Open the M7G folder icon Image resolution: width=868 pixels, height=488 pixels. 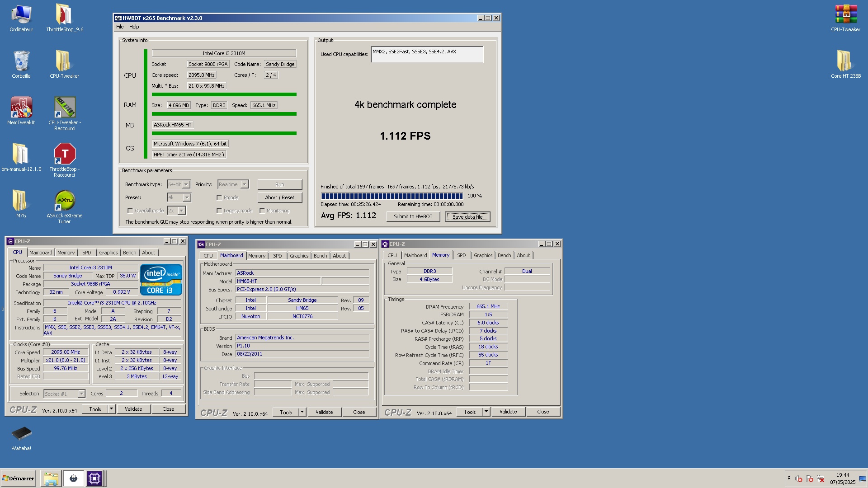click(x=21, y=204)
